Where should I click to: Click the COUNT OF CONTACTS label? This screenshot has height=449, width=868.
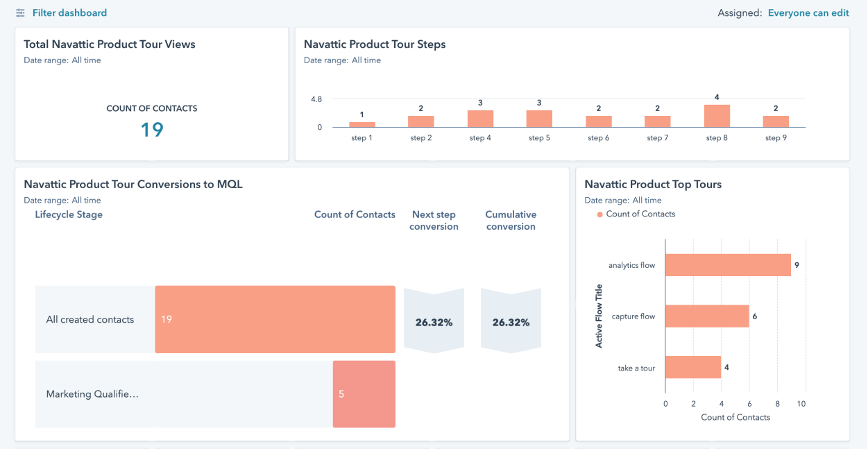tap(152, 108)
